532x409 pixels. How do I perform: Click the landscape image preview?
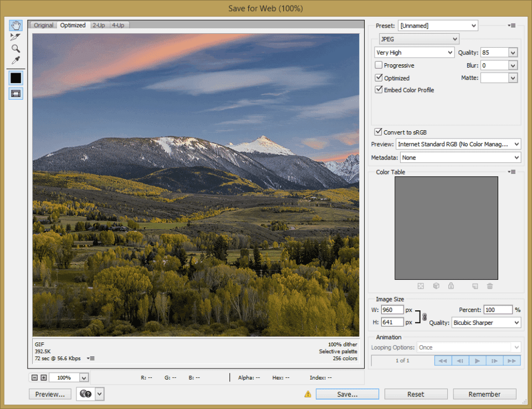pyautogui.click(x=196, y=185)
